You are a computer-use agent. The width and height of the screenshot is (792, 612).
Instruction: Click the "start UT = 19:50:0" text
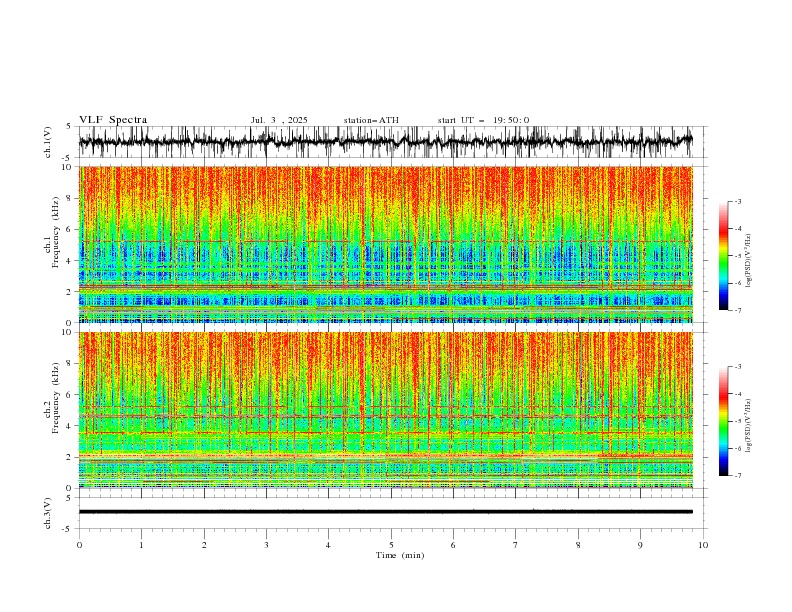pyautogui.click(x=483, y=120)
